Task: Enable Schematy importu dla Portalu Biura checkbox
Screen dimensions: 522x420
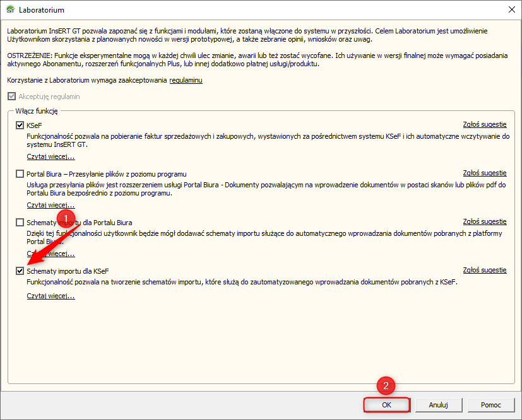Action: tap(20, 223)
